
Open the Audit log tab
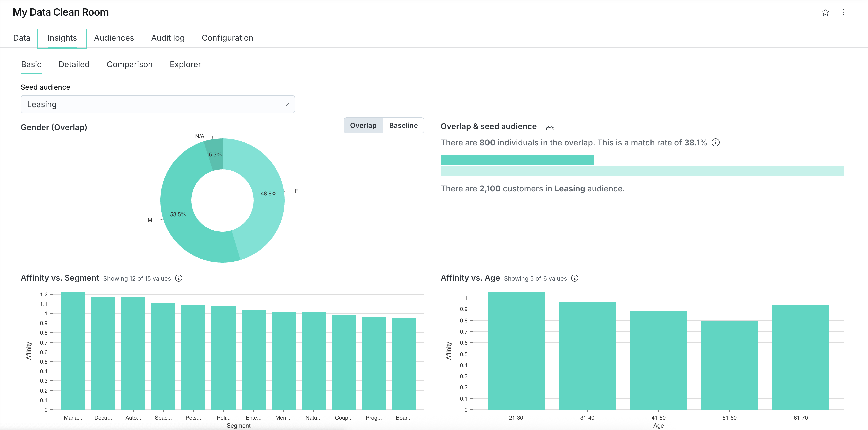tap(168, 38)
